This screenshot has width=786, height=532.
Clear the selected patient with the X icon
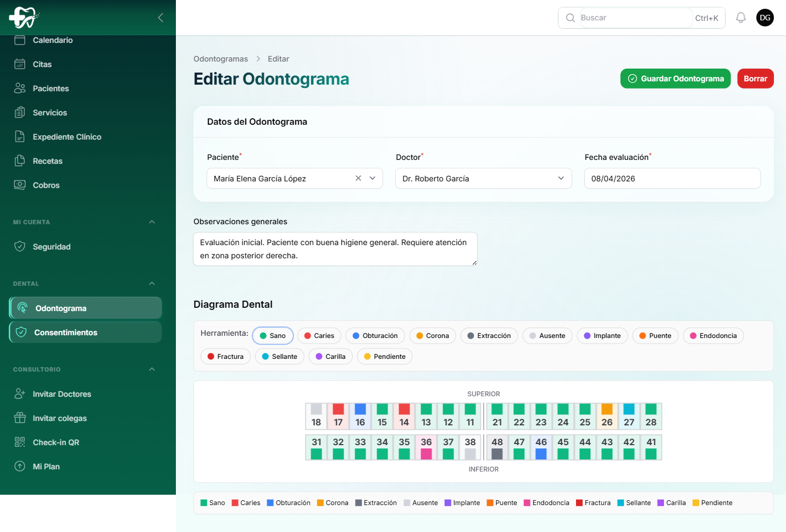(358, 178)
